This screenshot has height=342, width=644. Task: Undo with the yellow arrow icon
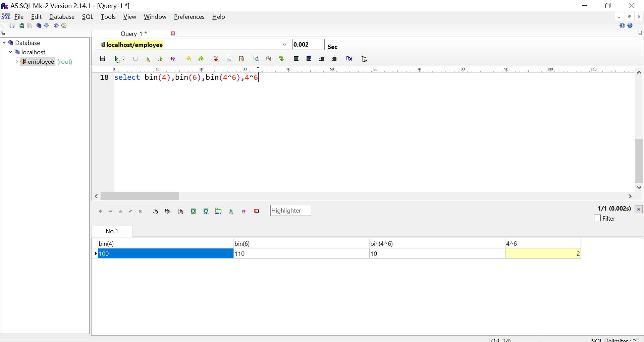189,59
